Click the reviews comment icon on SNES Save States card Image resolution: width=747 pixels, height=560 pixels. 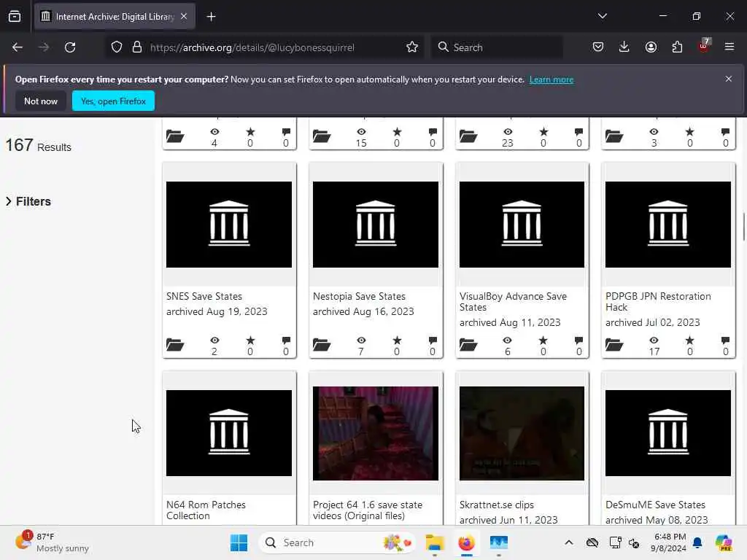[286, 340]
